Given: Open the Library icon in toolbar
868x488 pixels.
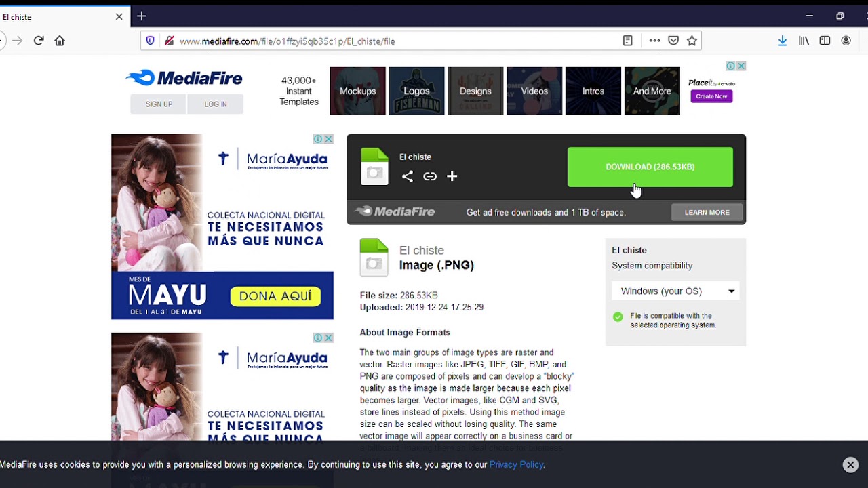Looking at the screenshot, I should 804,41.
